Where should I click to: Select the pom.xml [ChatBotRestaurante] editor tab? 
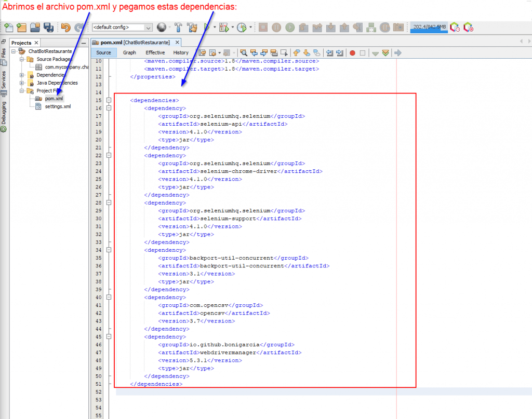click(x=135, y=43)
